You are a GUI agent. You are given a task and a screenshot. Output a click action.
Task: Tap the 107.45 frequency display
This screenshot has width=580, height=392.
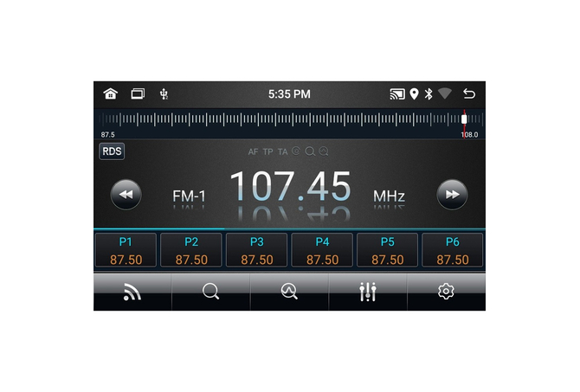pyautogui.click(x=289, y=187)
